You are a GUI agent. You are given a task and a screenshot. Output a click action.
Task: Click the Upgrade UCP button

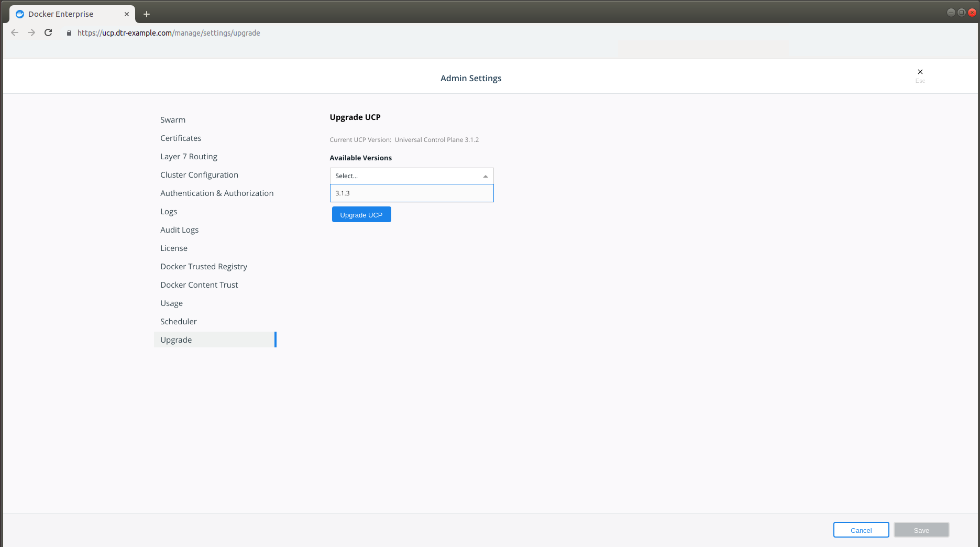pyautogui.click(x=361, y=215)
